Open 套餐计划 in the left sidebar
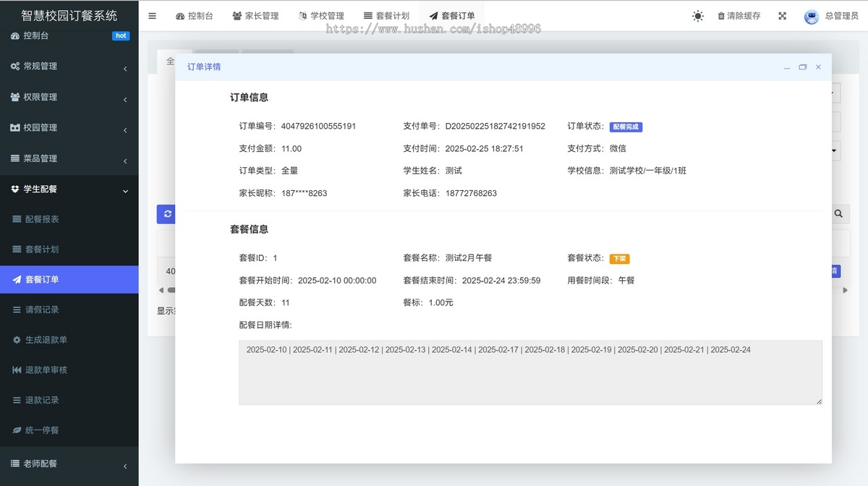Viewport: 868px width, 486px height. [69, 250]
